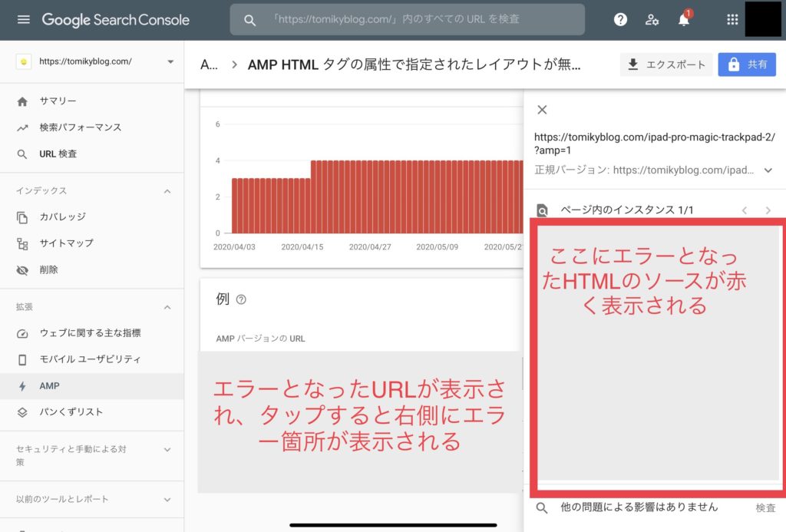Click Google Search Console logo
The image size is (786, 532).
115,20
